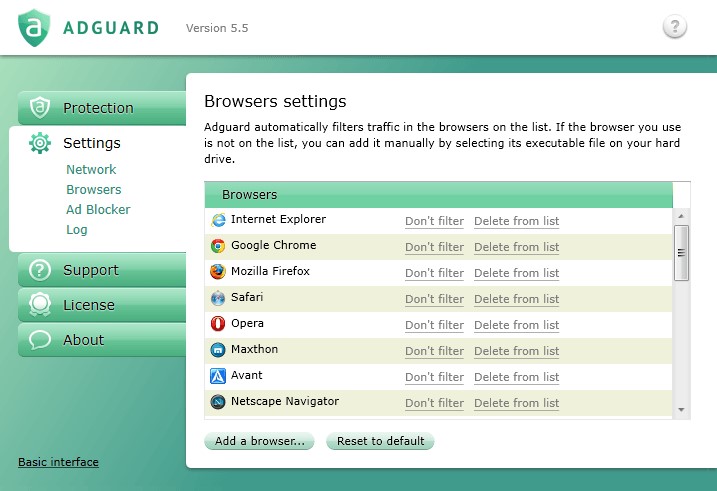Toggle Don't filter for Mozilla Firefox
This screenshot has height=491, width=717.
(434, 273)
